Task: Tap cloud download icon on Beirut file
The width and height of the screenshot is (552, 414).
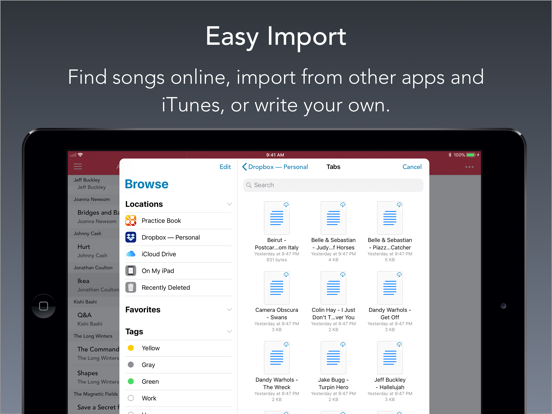Action: point(286,205)
